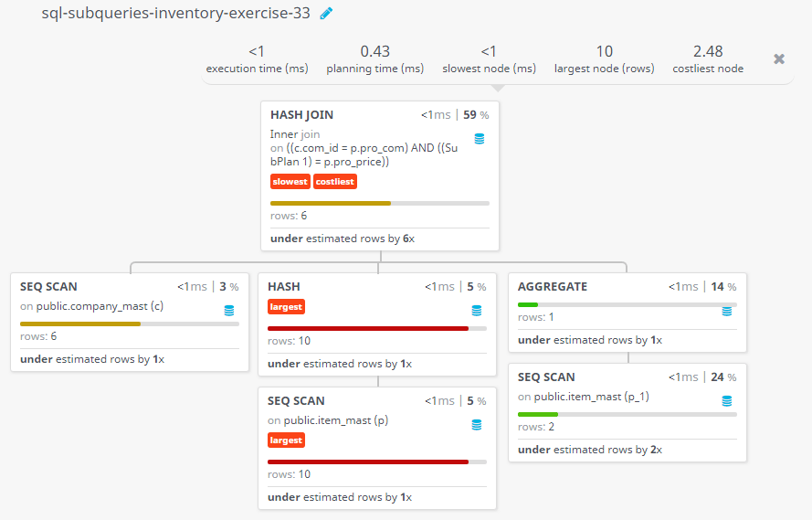Click database icon on company_mast Seq Scan node
This screenshot has height=520, width=812.
tap(229, 310)
